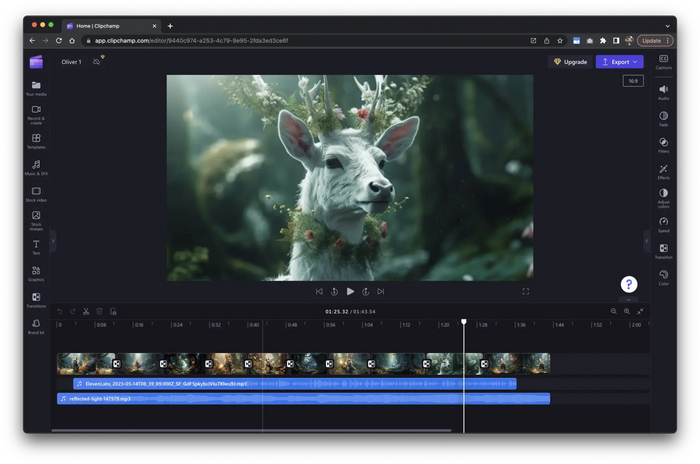Image resolution: width=700 pixels, height=464 pixels.
Task: Select the Text tool in sidebar
Action: (36, 246)
